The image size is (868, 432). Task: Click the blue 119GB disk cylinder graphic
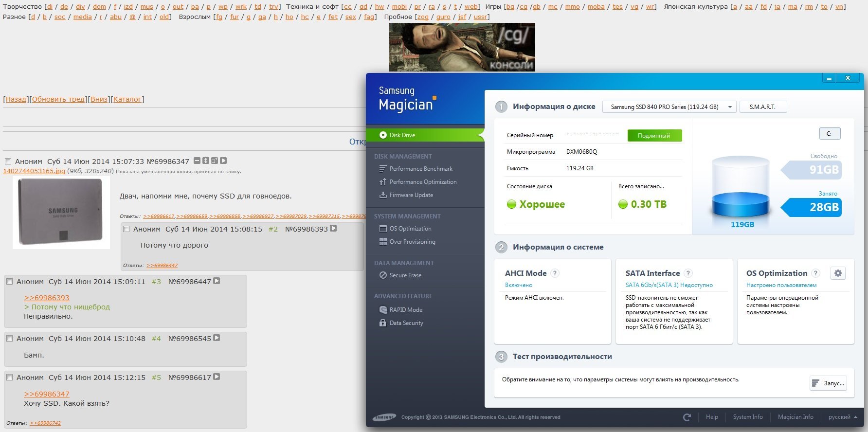pos(741,187)
